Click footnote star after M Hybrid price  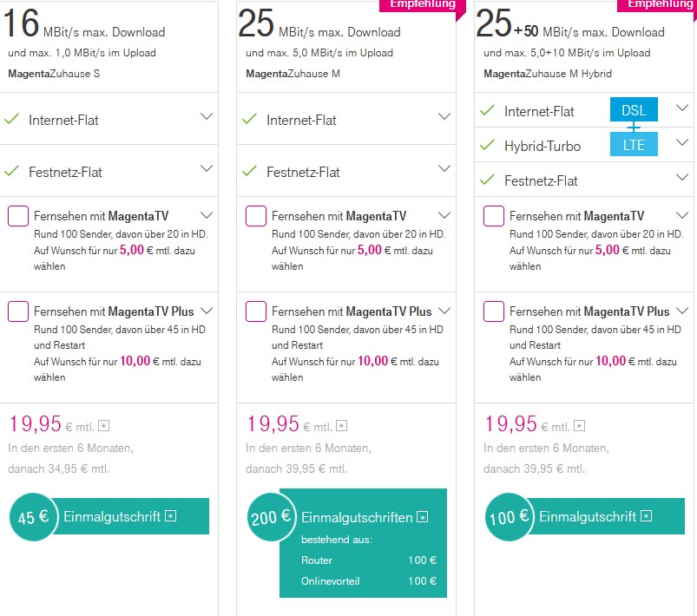pos(579,426)
